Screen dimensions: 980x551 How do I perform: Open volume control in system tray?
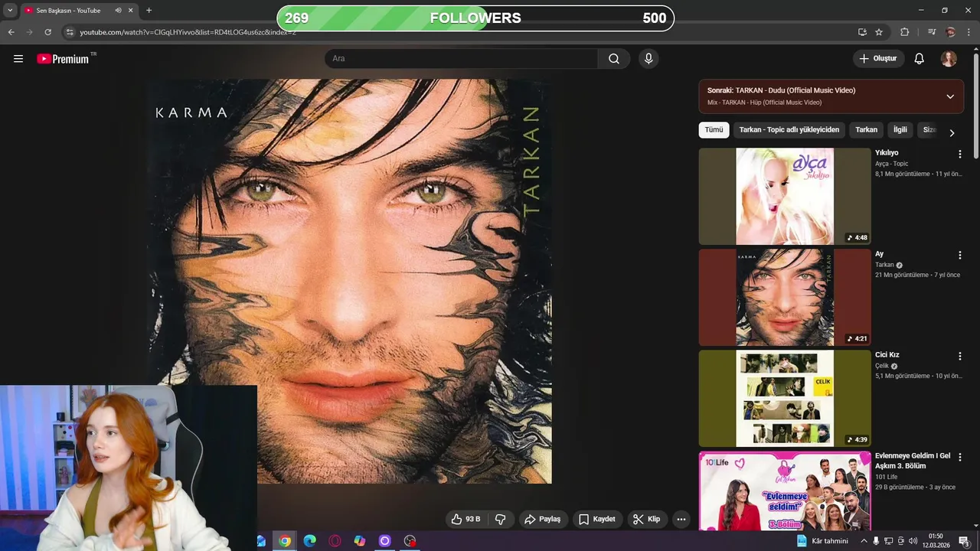[913, 541]
